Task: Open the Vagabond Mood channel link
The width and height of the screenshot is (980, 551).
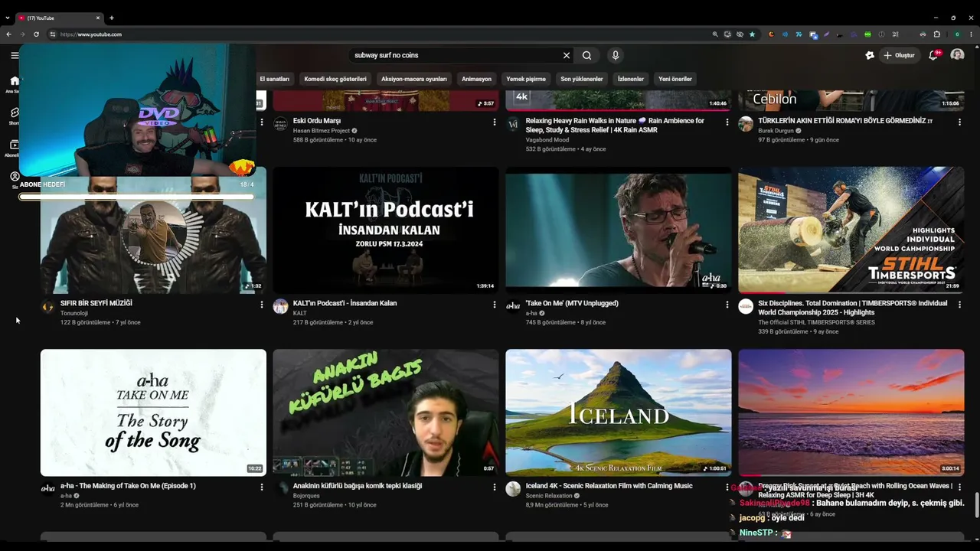Action: pyautogui.click(x=546, y=140)
